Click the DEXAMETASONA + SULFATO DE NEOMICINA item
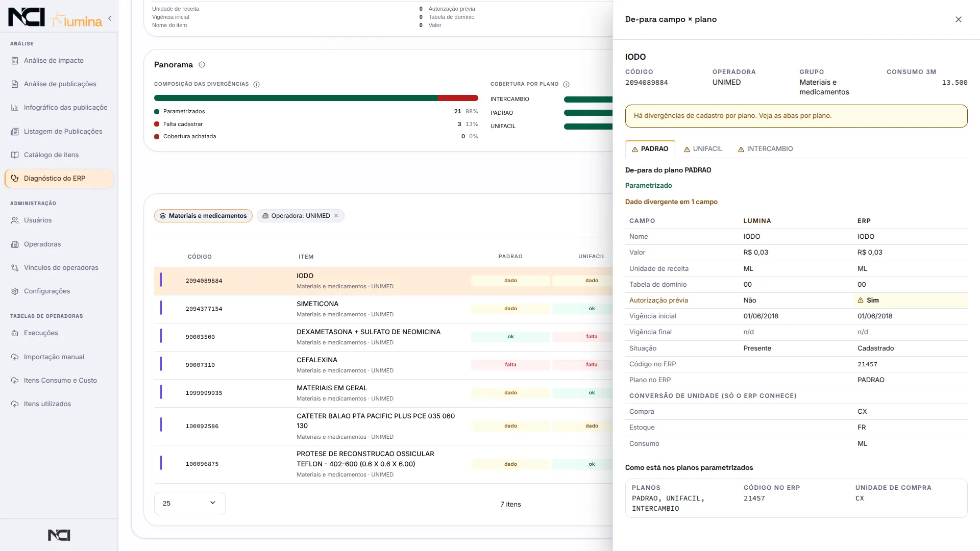Viewport: 980px width, 551px height. click(369, 332)
